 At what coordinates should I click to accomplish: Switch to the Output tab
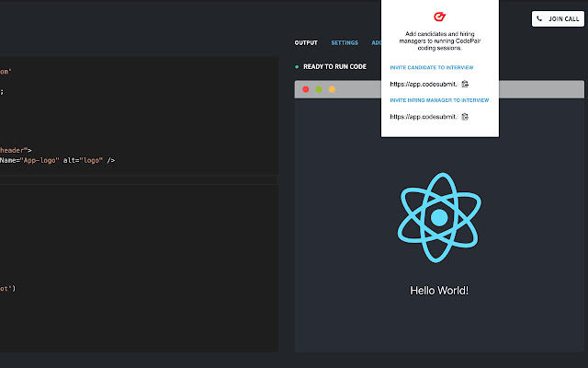pyautogui.click(x=306, y=43)
